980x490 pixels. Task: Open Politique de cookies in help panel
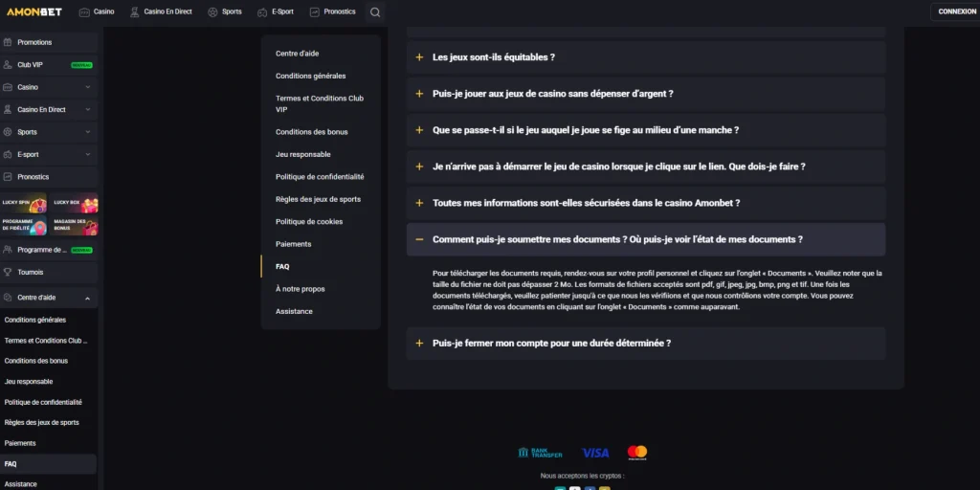pyautogui.click(x=309, y=222)
